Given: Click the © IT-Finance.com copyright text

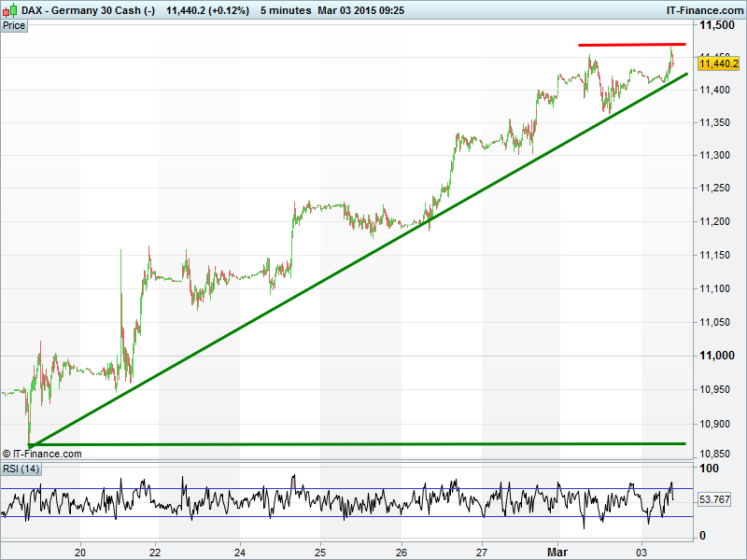Looking at the screenshot, I should click(42, 455).
